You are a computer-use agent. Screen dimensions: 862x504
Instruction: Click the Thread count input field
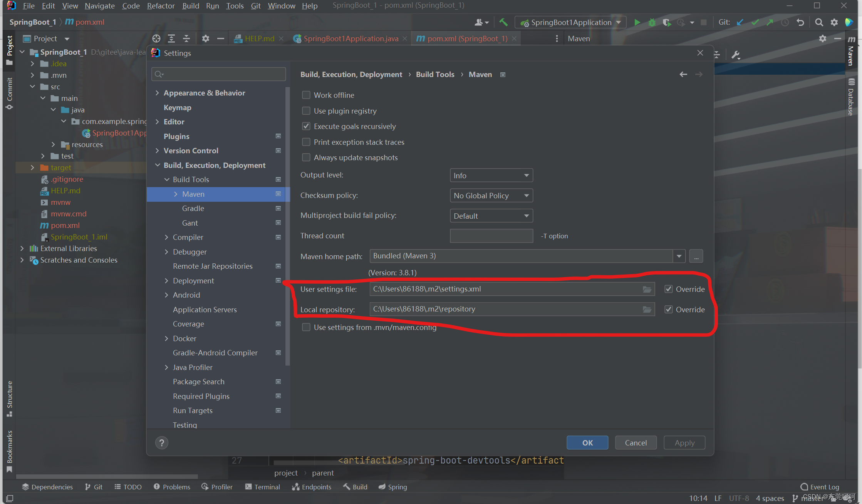pos(491,236)
